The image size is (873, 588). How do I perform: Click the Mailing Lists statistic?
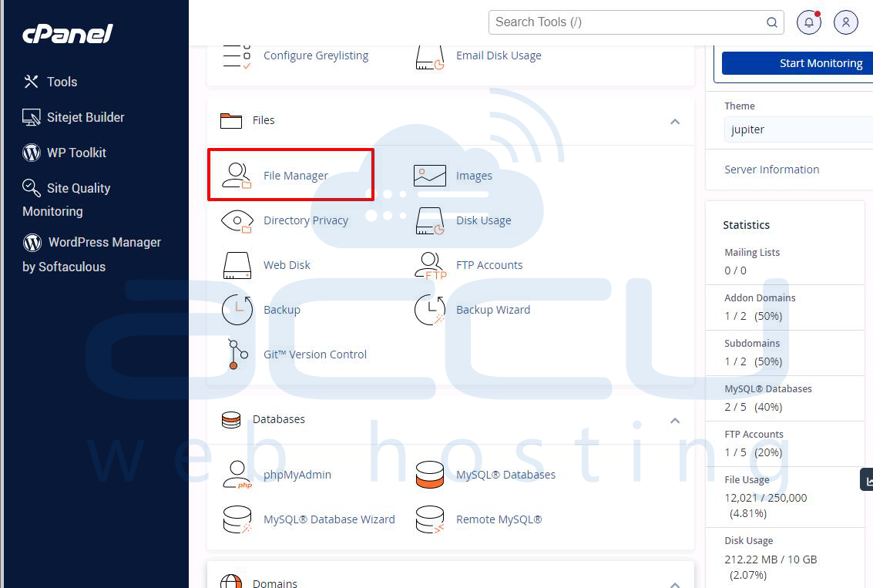point(784,262)
